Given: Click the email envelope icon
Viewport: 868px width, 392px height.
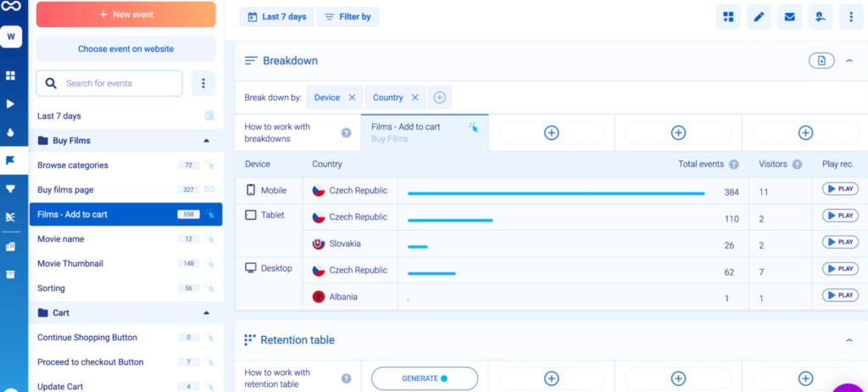Looking at the screenshot, I should (x=789, y=17).
